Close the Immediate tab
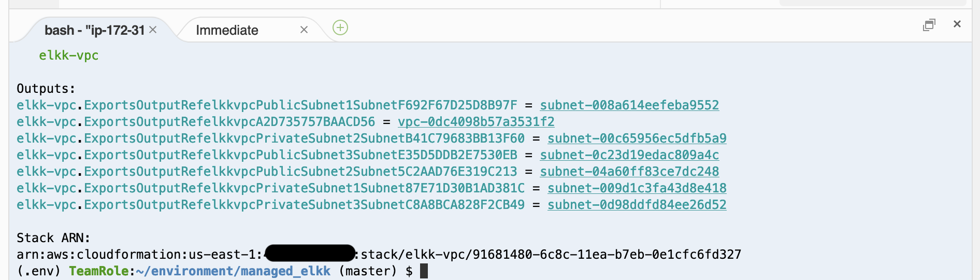The image size is (980, 280). [x=304, y=30]
